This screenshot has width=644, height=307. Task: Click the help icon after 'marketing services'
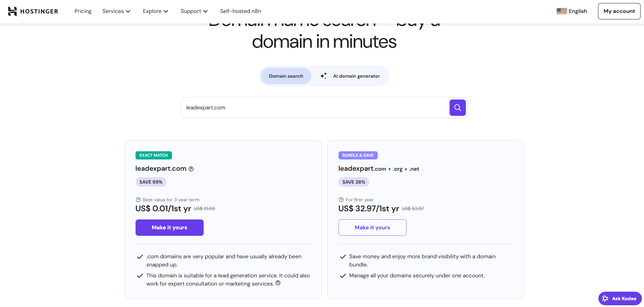click(x=278, y=283)
